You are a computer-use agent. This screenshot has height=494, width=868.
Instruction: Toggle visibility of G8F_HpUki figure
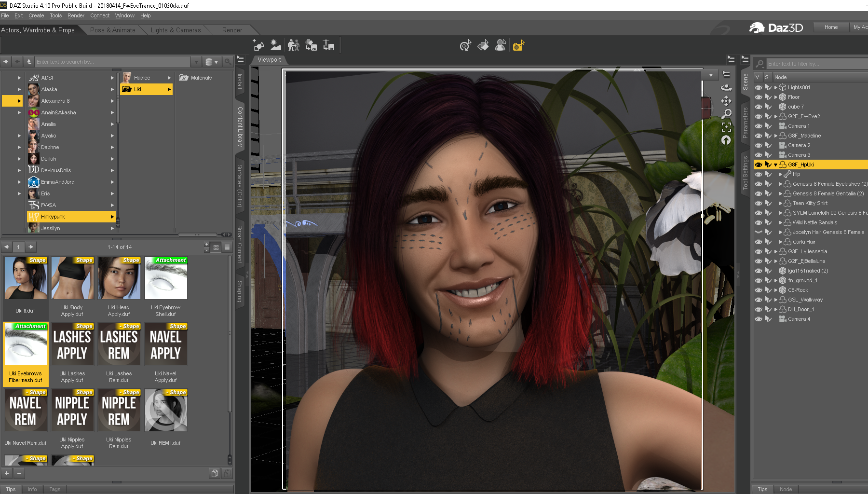click(x=759, y=165)
